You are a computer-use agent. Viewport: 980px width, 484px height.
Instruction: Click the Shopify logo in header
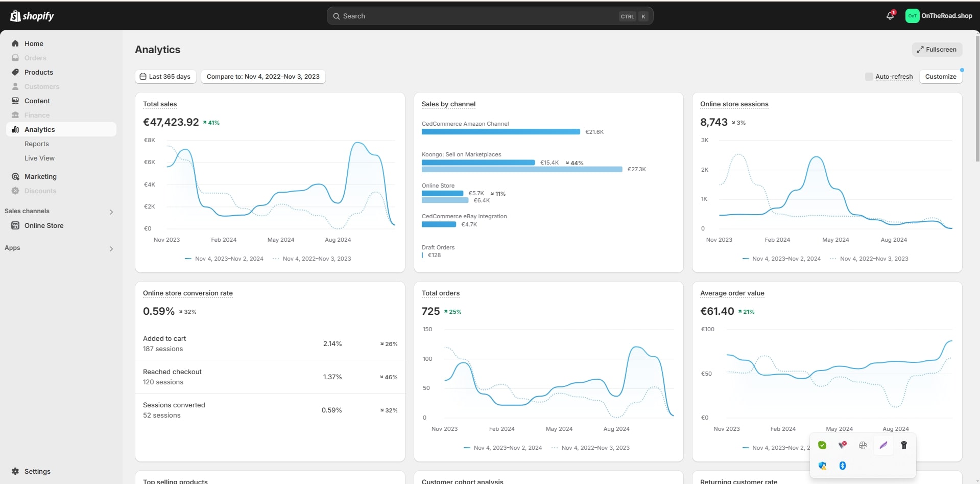click(x=32, y=16)
